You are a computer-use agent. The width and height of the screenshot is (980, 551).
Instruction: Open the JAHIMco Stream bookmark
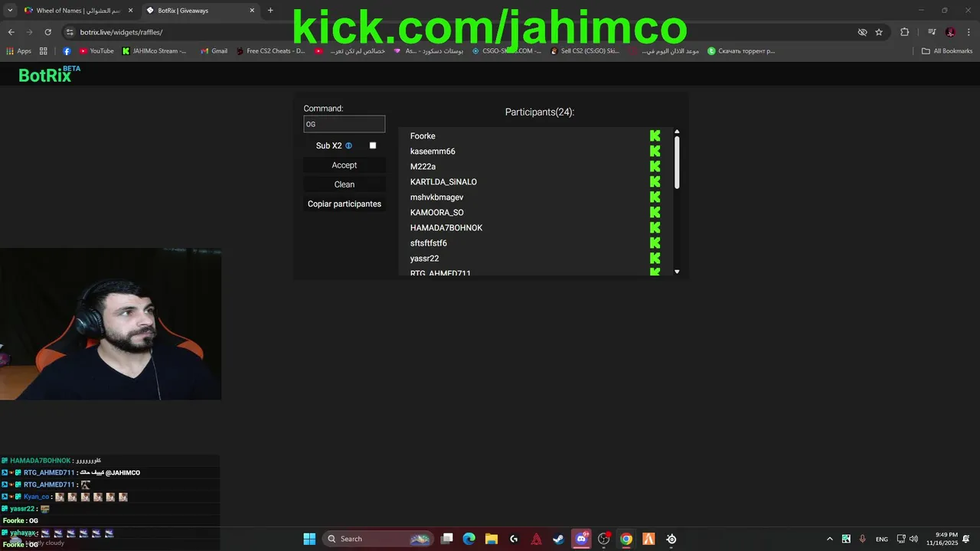click(155, 51)
